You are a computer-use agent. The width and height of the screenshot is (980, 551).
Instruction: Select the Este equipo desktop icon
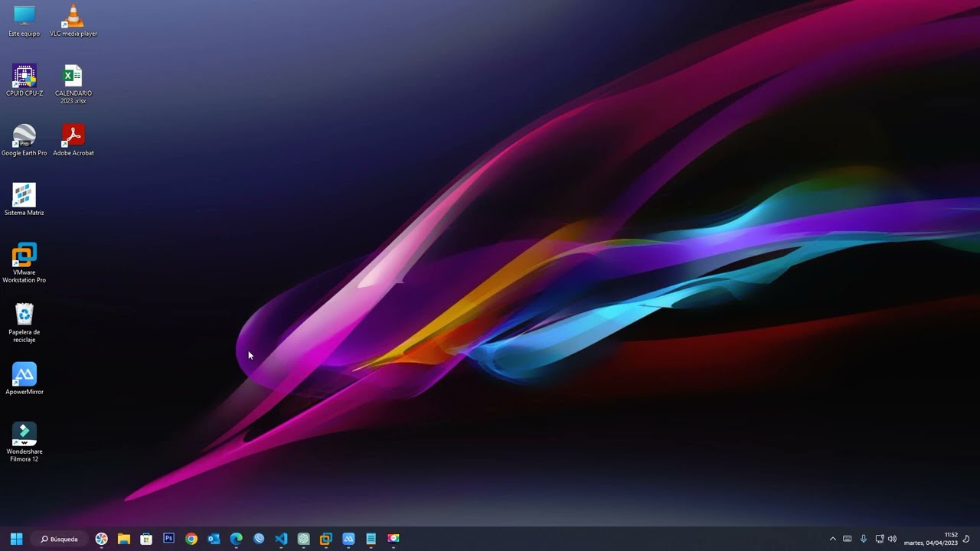pyautogui.click(x=24, y=21)
